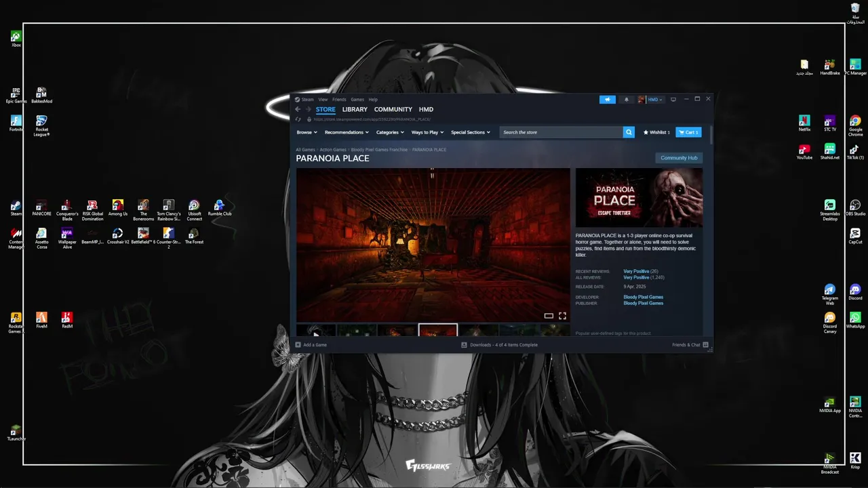
Task: Open the WhatsApp desktop icon
Action: [x=855, y=320]
